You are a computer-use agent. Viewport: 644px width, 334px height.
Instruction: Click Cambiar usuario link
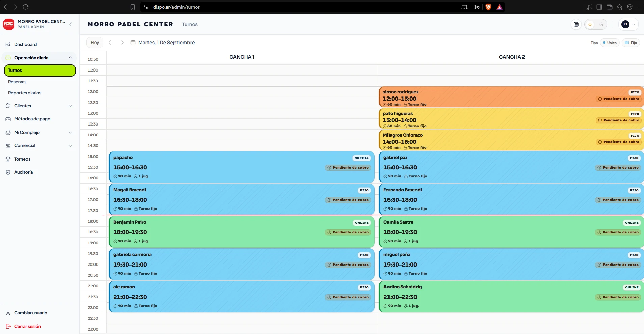click(x=31, y=313)
